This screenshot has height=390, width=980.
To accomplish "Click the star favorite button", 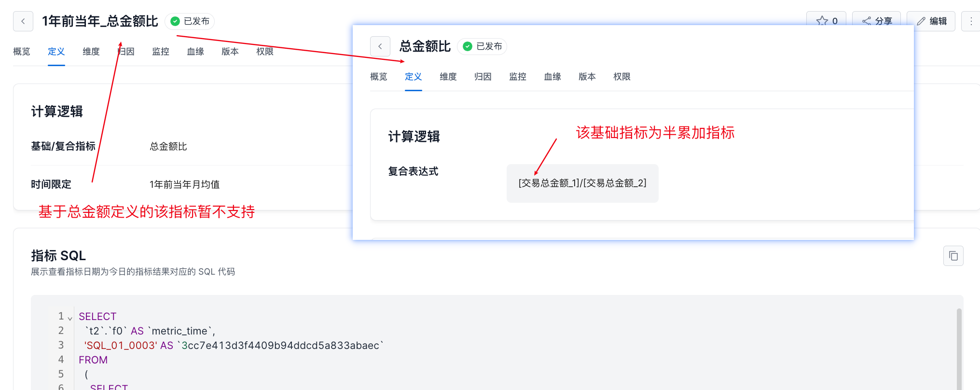I will (x=826, y=20).
